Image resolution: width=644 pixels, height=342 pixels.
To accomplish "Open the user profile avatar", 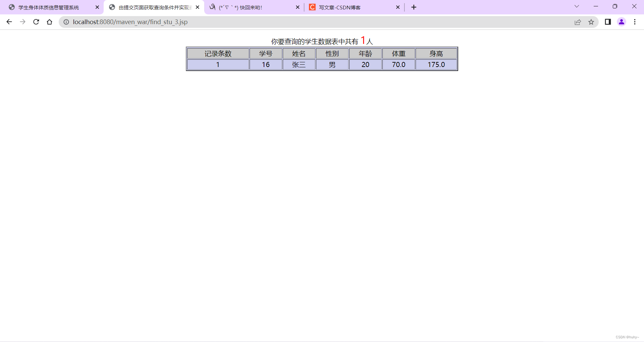I will tap(622, 22).
